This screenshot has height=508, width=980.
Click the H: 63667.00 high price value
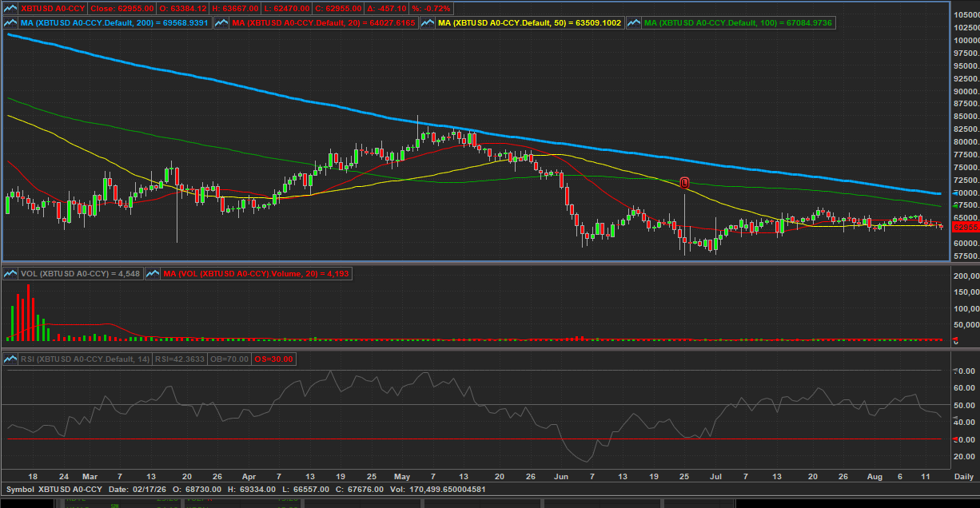(237, 8)
